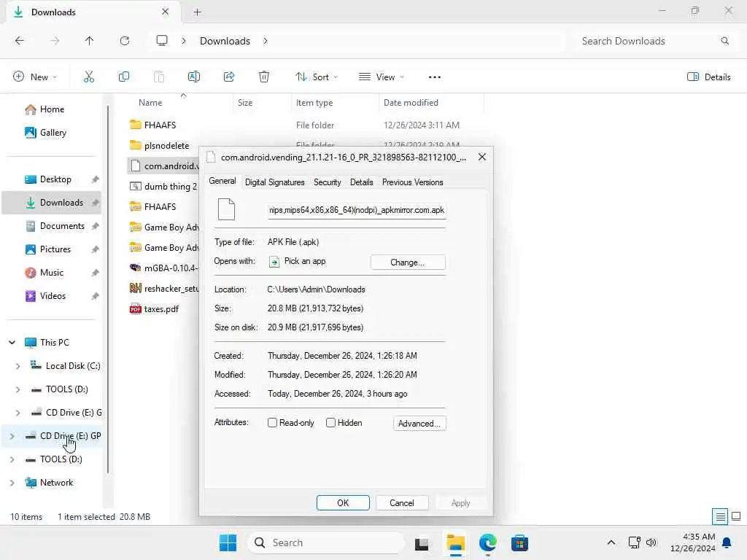Collapse the This PC tree node

[x=12, y=343]
